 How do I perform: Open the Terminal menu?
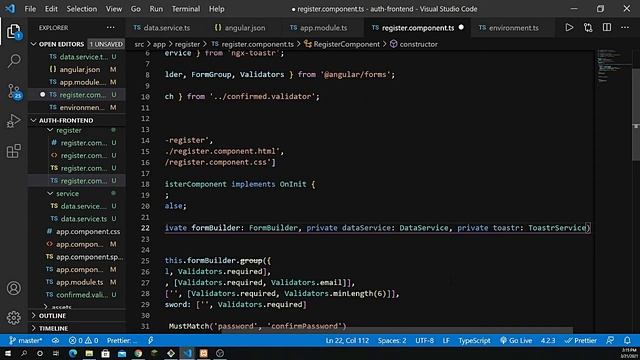186,9
